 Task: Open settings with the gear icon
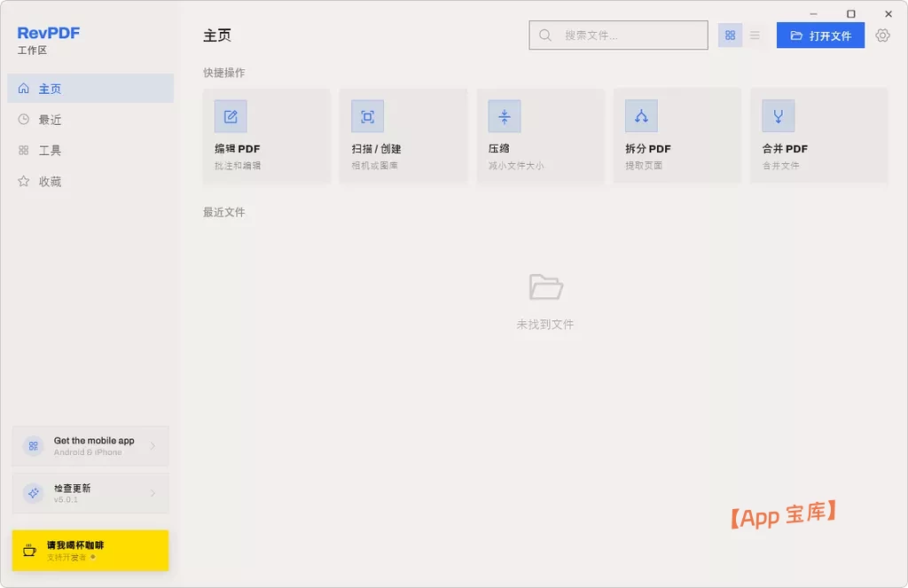pyautogui.click(x=882, y=35)
